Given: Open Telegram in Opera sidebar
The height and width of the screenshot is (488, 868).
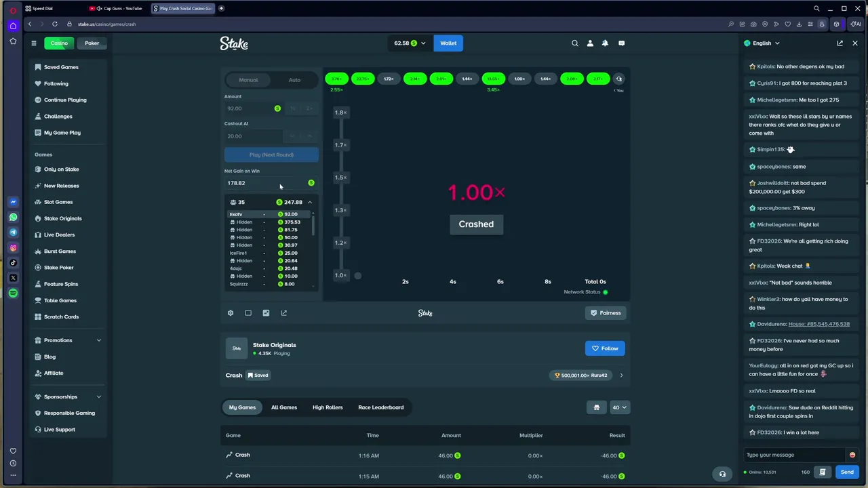Looking at the screenshot, I should 13,232.
